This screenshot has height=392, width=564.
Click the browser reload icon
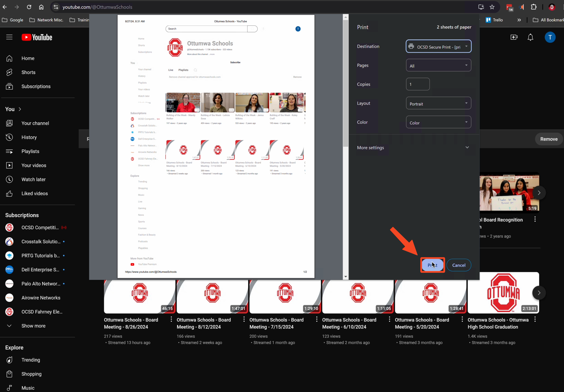click(29, 7)
